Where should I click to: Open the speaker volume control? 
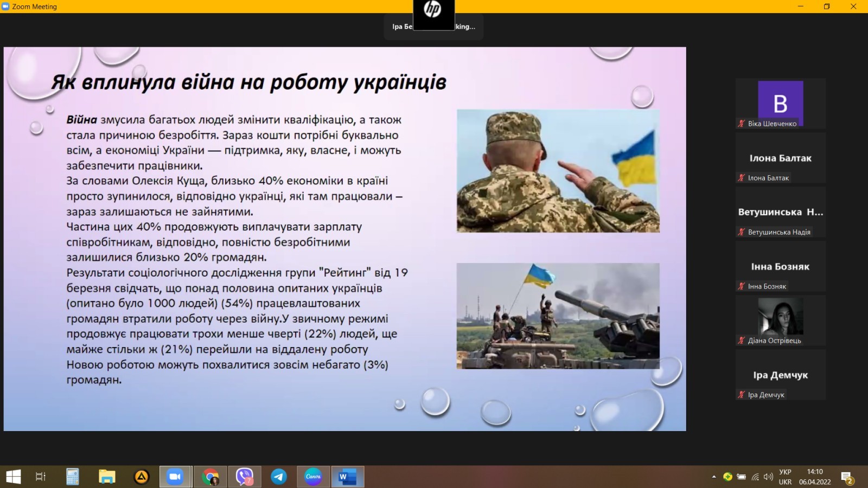[768, 477]
